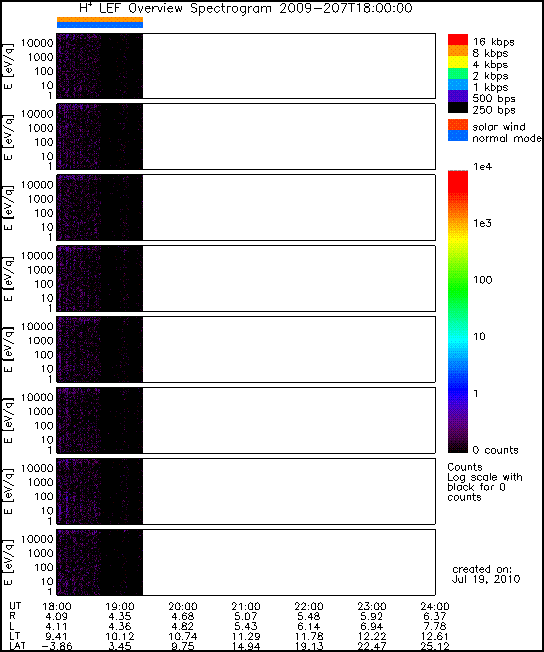Viewport: 544px width, 652px height.
Task: Click the L value "6.14"
Action: click(309, 627)
